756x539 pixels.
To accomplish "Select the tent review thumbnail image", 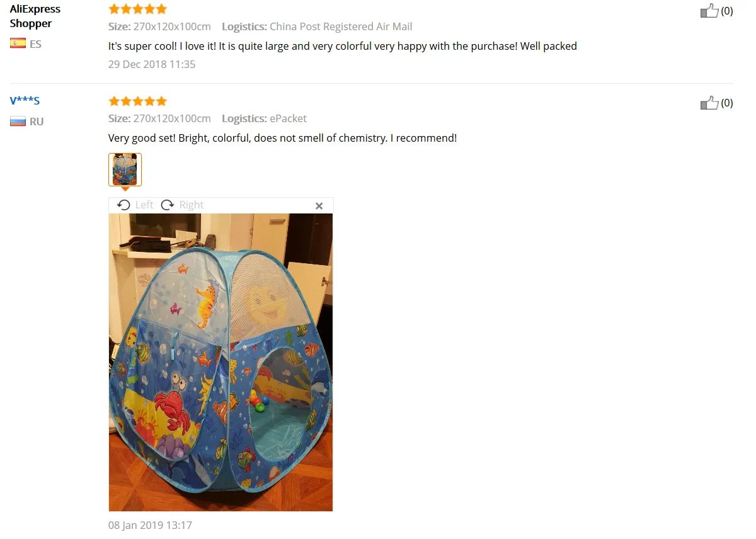I will (125, 169).
